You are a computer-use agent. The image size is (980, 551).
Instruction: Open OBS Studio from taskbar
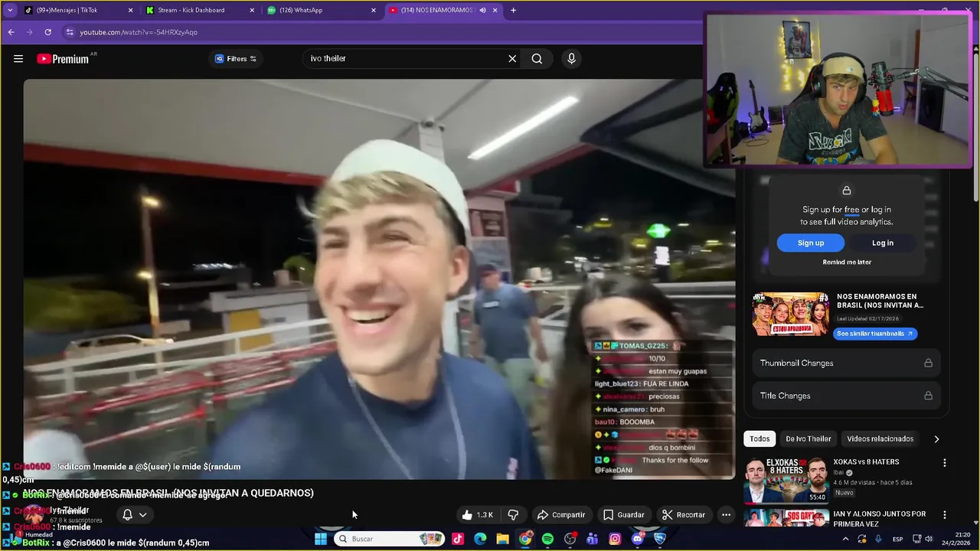coord(570,539)
